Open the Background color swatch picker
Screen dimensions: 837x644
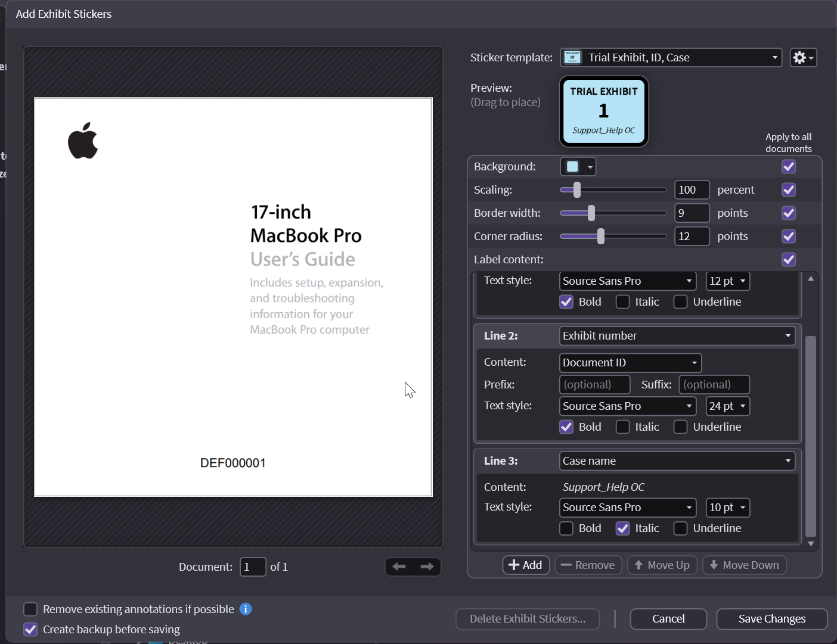(x=578, y=167)
